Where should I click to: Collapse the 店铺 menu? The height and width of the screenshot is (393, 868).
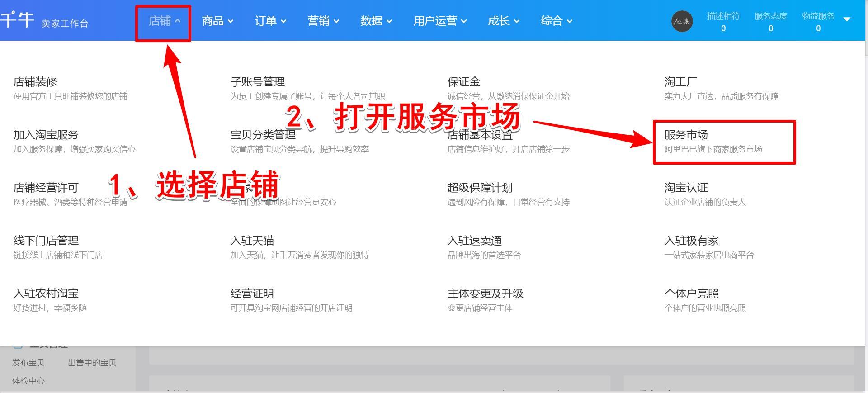click(x=165, y=21)
